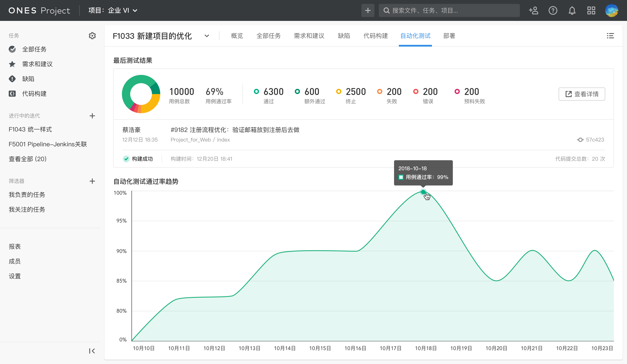
Task: Switch to the 代码构建 tab
Action: pos(376,36)
